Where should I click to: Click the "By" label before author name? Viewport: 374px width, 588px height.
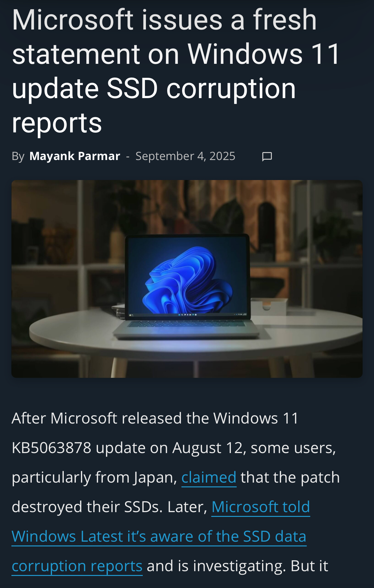coord(18,157)
